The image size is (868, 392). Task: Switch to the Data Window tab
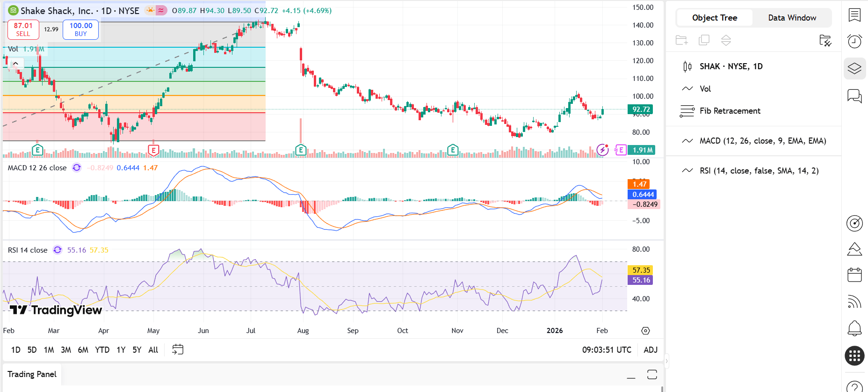coord(792,18)
